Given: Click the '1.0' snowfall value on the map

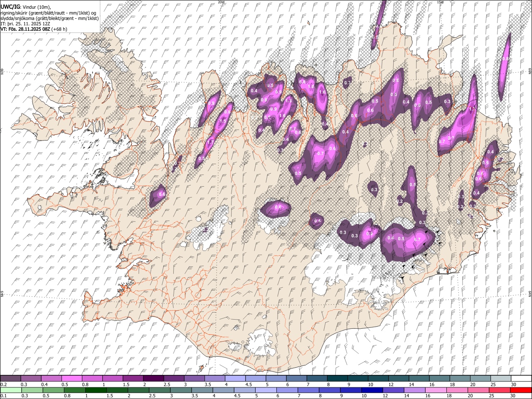Looking at the screenshot, I should (x=311, y=86).
